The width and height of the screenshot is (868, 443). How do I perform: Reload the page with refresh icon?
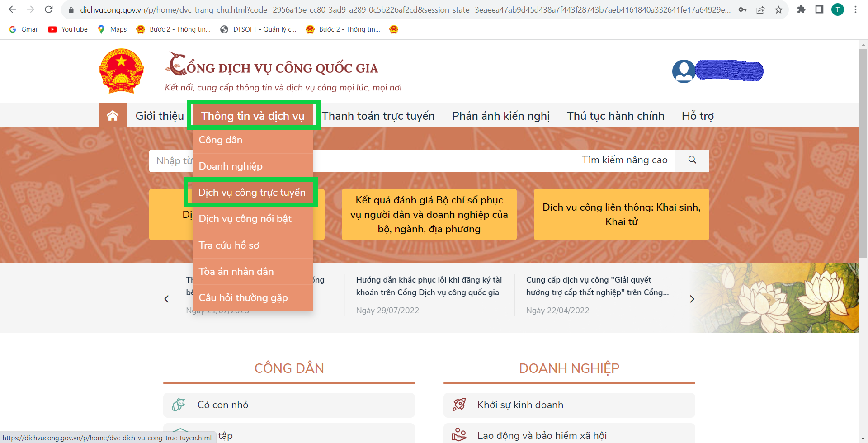coord(49,9)
